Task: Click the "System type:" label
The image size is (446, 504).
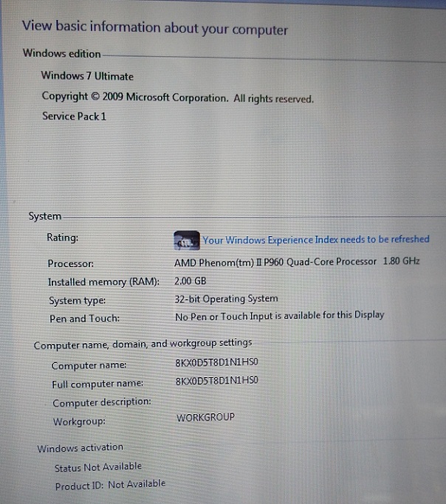Action: click(x=78, y=300)
